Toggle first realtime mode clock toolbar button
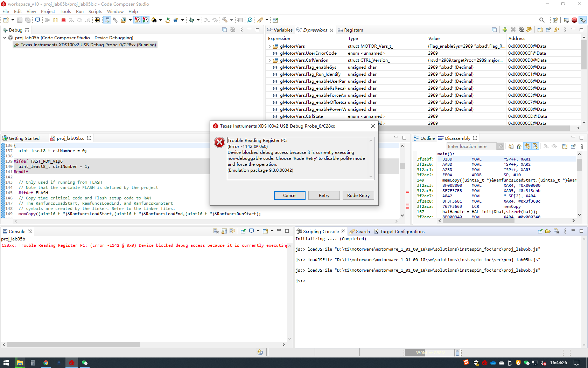 (137, 20)
